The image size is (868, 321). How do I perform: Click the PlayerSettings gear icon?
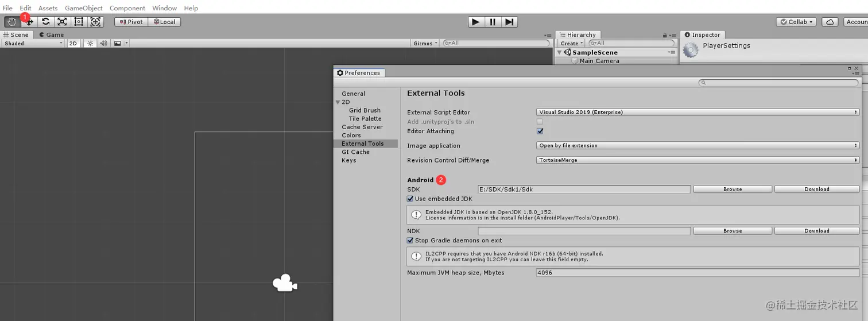tap(691, 50)
